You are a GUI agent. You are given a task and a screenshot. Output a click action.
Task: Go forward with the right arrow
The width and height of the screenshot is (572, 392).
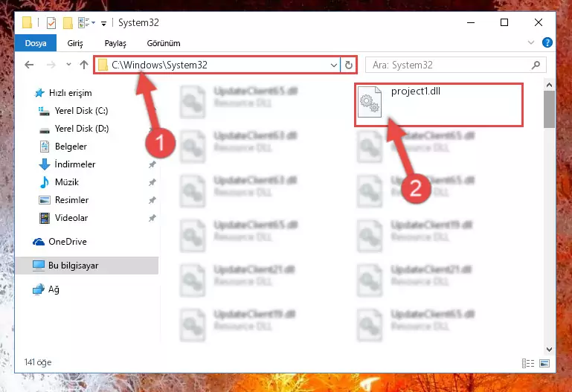51,65
